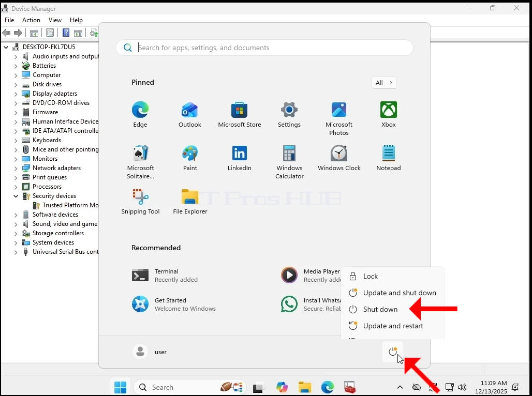532x396 pixels.
Task: Expand the Network adapters node
Action: pos(16,168)
